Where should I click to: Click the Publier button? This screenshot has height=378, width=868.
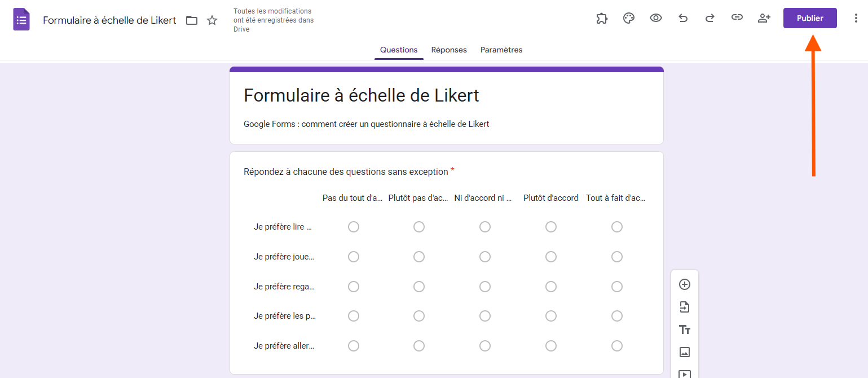point(810,18)
